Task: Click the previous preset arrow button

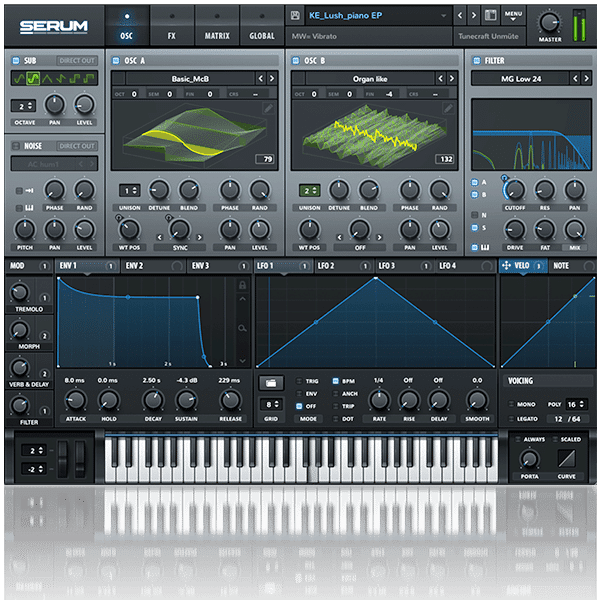Action: point(460,15)
